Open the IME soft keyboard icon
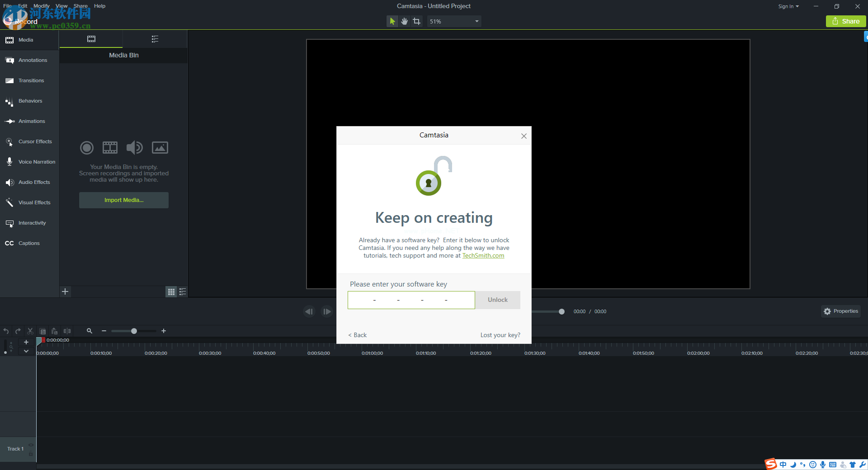 tap(833, 465)
